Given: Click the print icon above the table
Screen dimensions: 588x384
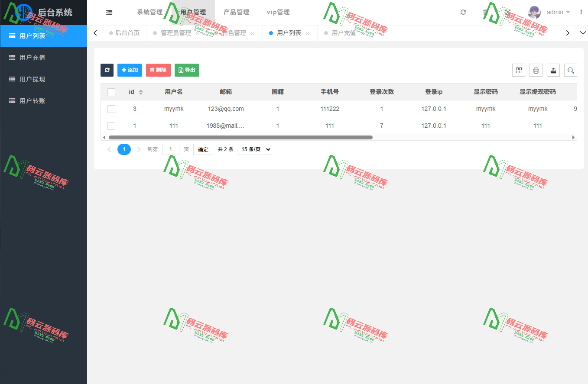Looking at the screenshot, I should coord(536,70).
